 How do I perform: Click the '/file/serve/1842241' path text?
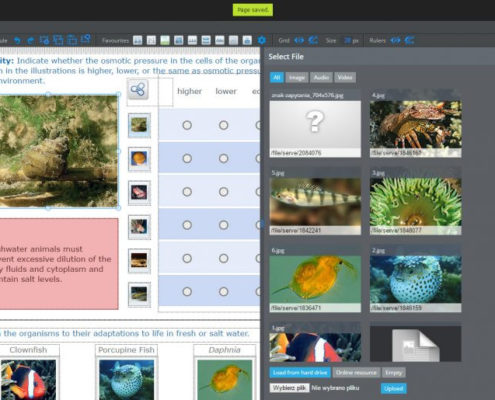(296, 230)
